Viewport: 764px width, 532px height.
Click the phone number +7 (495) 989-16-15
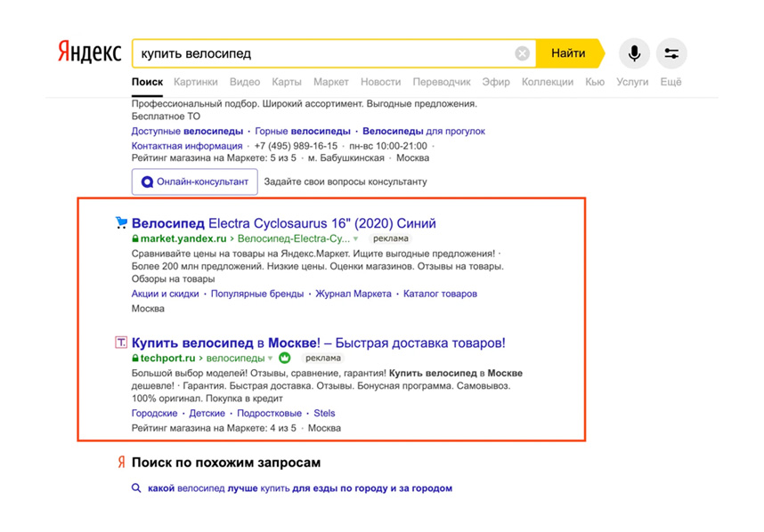point(296,146)
